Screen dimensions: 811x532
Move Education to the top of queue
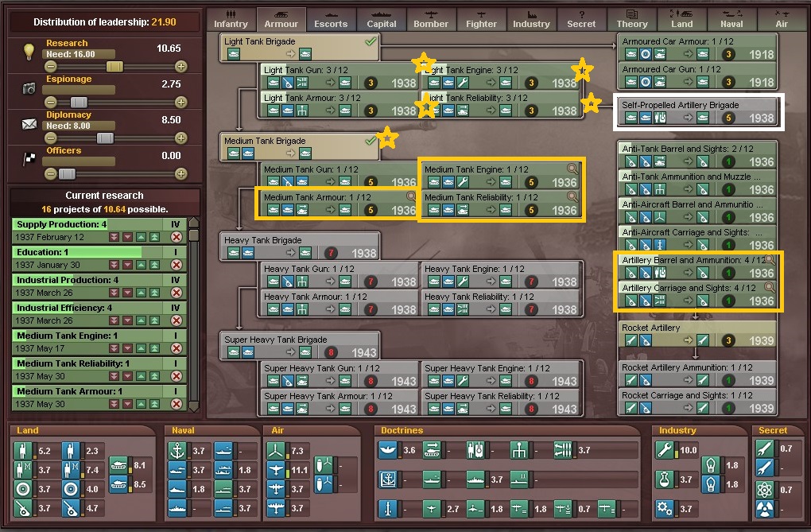[x=155, y=265]
